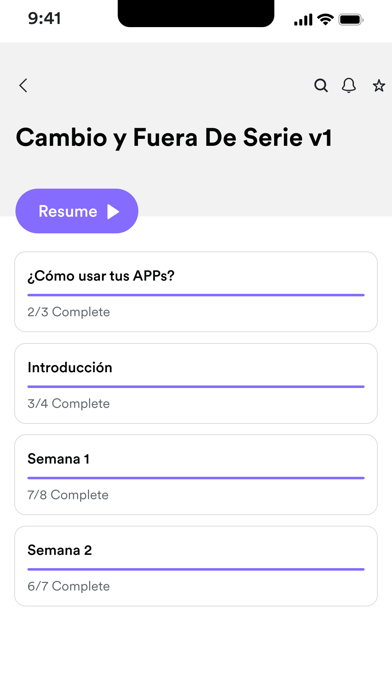Click the ¿Cómo usar tus APPs? progress bar
The height and width of the screenshot is (696, 392).
(x=196, y=295)
